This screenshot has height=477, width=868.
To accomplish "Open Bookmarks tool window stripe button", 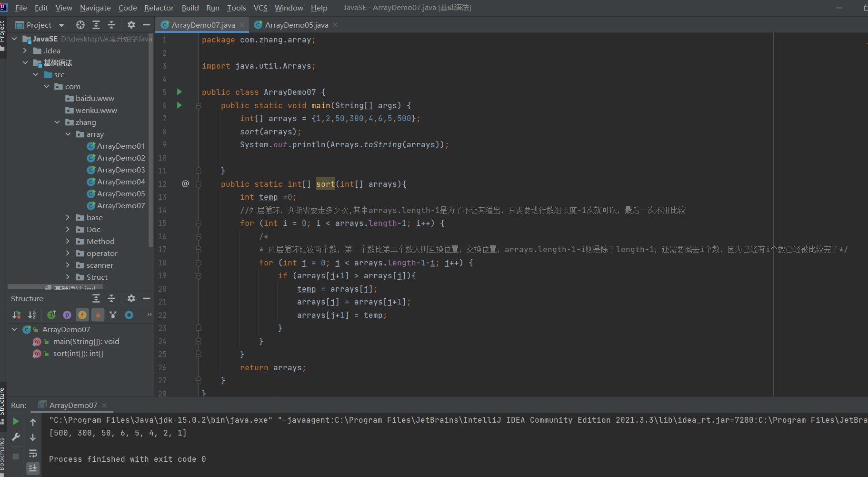I will (x=3, y=455).
